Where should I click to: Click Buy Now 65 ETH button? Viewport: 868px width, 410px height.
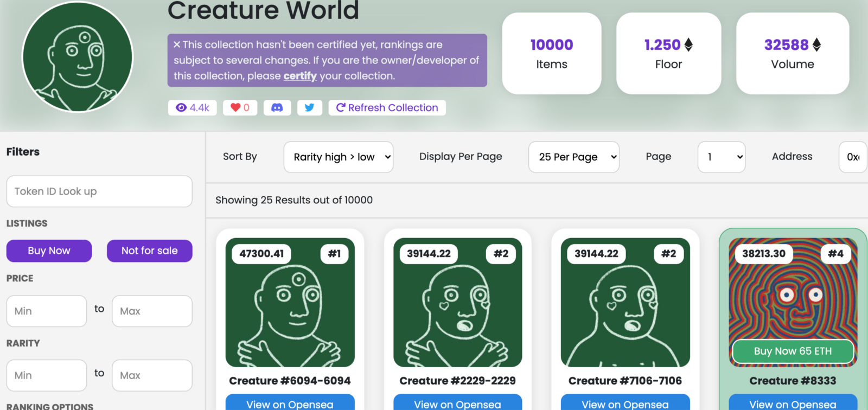(x=793, y=351)
